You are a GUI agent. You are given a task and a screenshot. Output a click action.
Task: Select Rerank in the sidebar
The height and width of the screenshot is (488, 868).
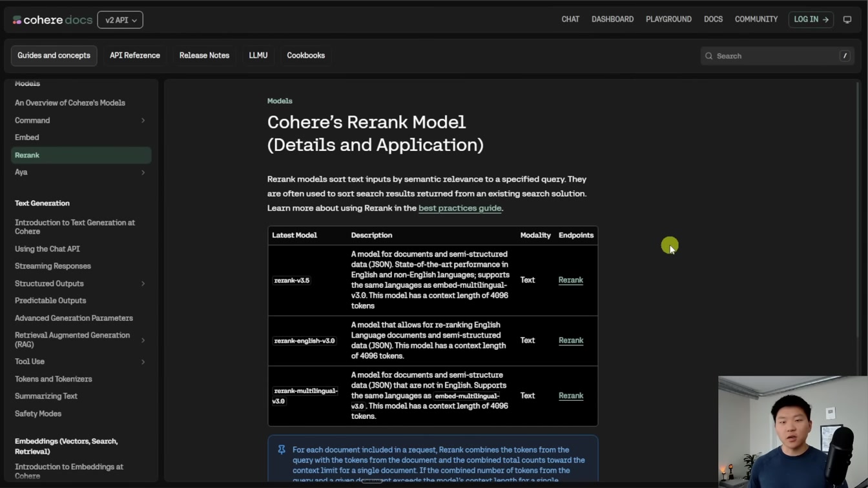[x=81, y=155]
